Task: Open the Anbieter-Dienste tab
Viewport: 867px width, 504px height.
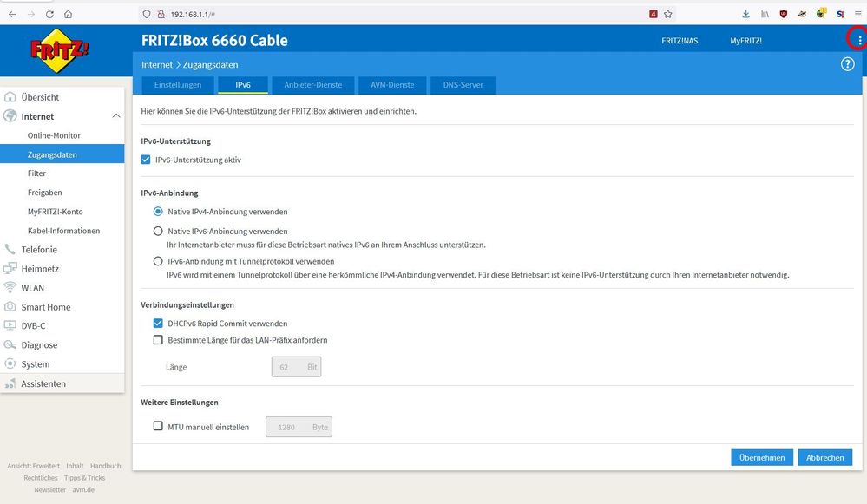Action: (313, 85)
